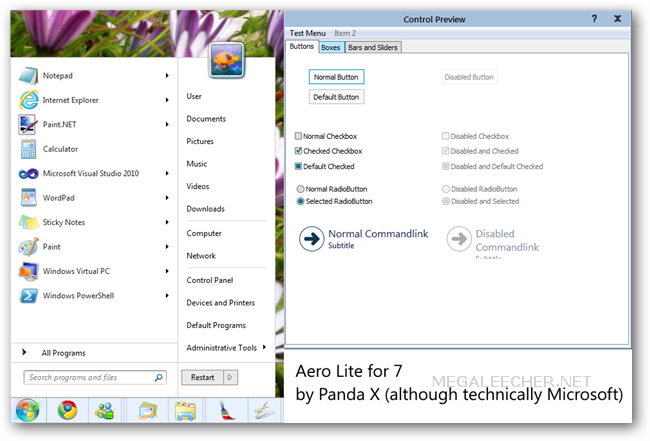This screenshot has width=650, height=441.
Task: Click Disabled and Default Checked checkbox
Action: coord(446,166)
